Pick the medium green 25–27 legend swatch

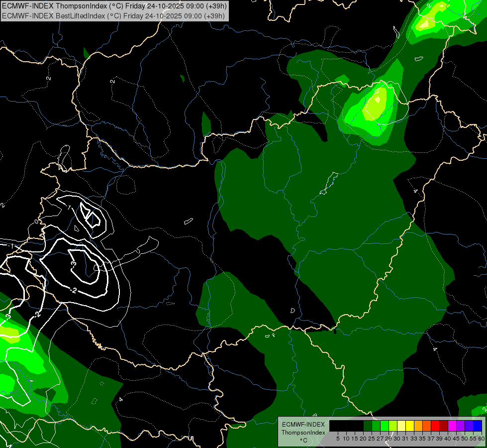tap(376, 426)
